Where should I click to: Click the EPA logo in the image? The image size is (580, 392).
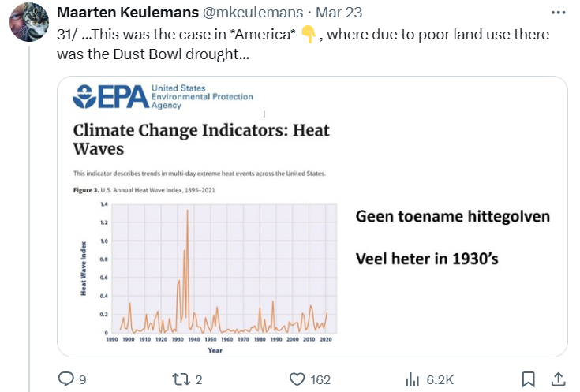(x=110, y=97)
